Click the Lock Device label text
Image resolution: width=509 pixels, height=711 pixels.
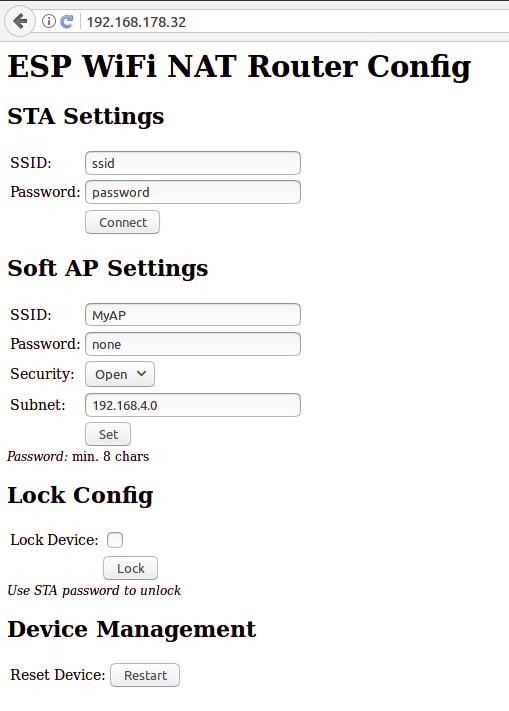(54, 540)
